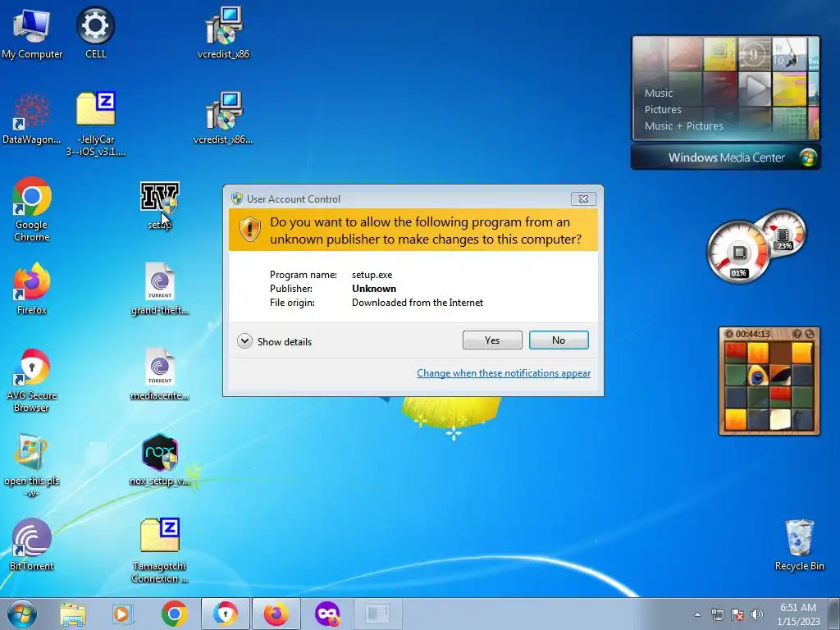Open the CELL gear icon
840x630 pixels.
(x=95, y=34)
